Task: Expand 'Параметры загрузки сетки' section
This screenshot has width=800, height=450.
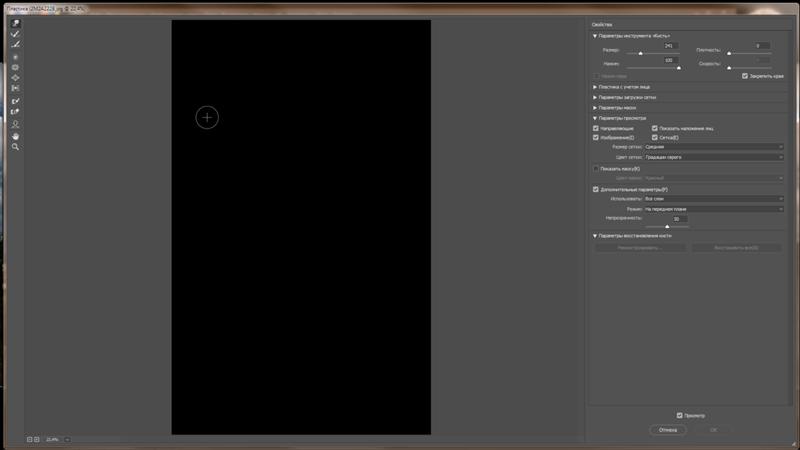Action: pyautogui.click(x=595, y=97)
